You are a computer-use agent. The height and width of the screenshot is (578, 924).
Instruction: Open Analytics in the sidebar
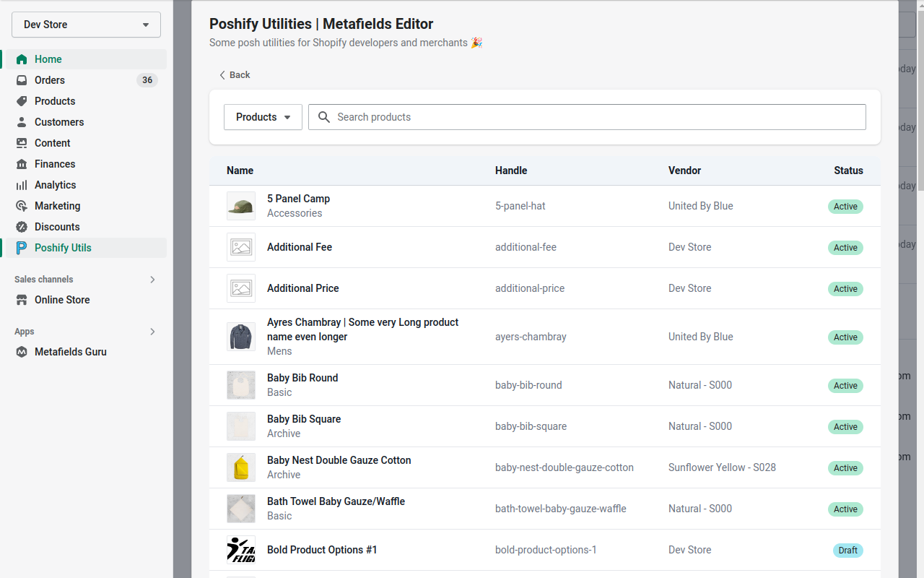85,185
